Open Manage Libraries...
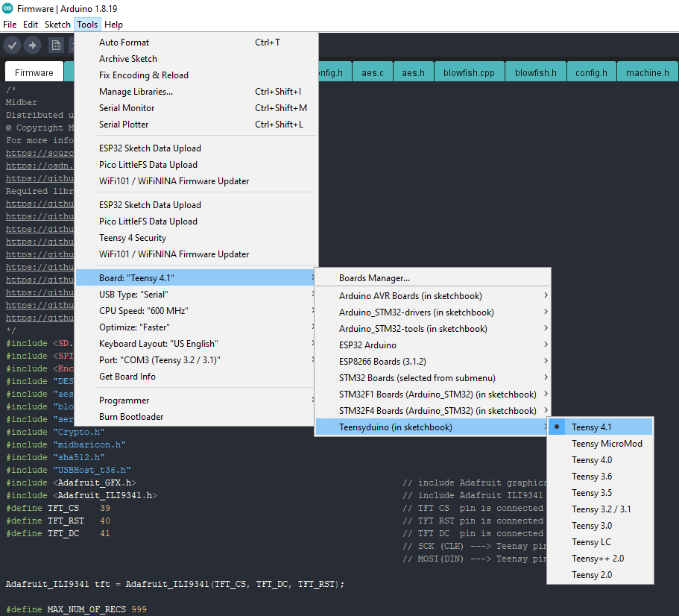The width and height of the screenshot is (679, 616). 196,92
